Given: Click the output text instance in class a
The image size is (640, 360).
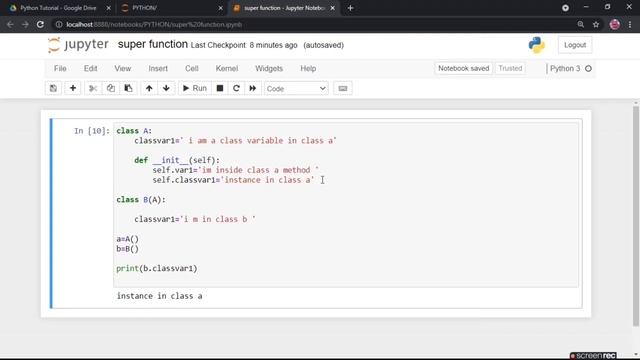Looking at the screenshot, I should (x=160, y=296).
